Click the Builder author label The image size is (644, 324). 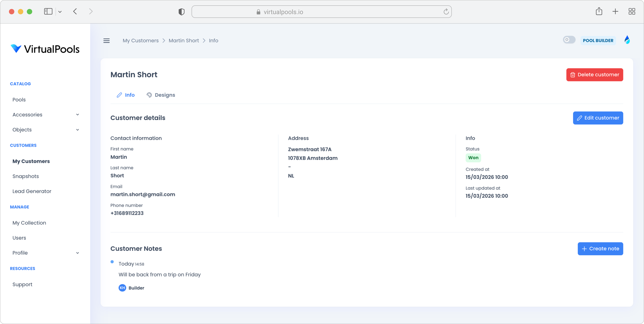point(136,288)
